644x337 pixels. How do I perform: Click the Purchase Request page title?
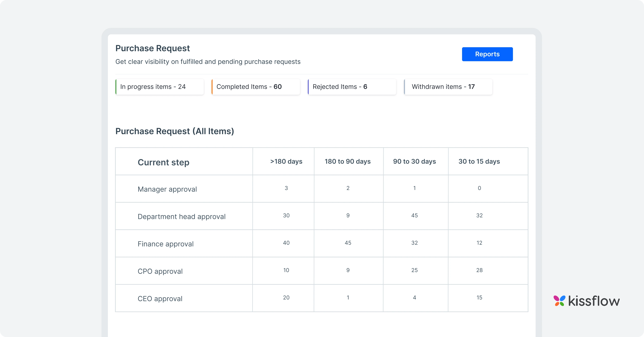click(152, 48)
